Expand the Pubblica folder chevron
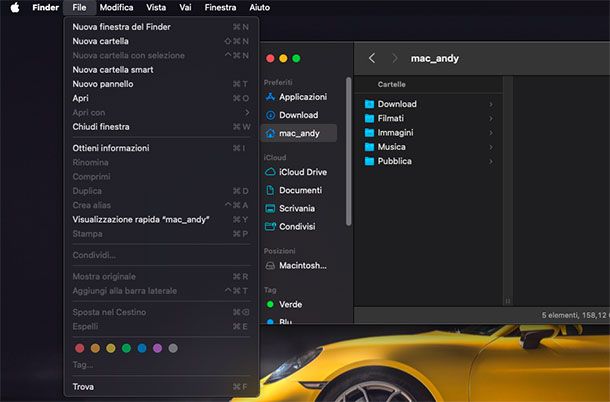This screenshot has height=402, width=610. coord(491,162)
